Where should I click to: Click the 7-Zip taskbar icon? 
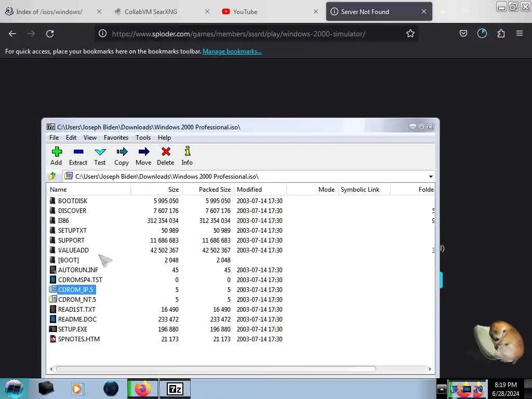pyautogui.click(x=175, y=389)
